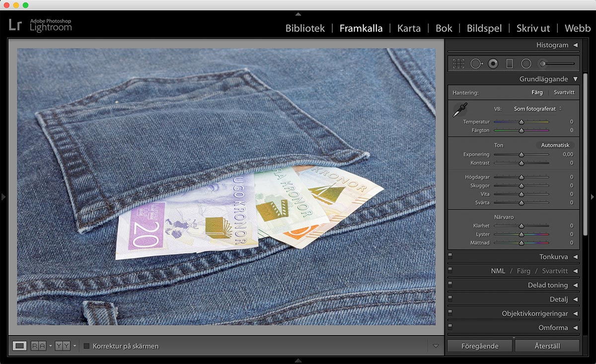The image size is (596, 364).
Task: Switch to the Bildspel module
Action: [x=484, y=28]
